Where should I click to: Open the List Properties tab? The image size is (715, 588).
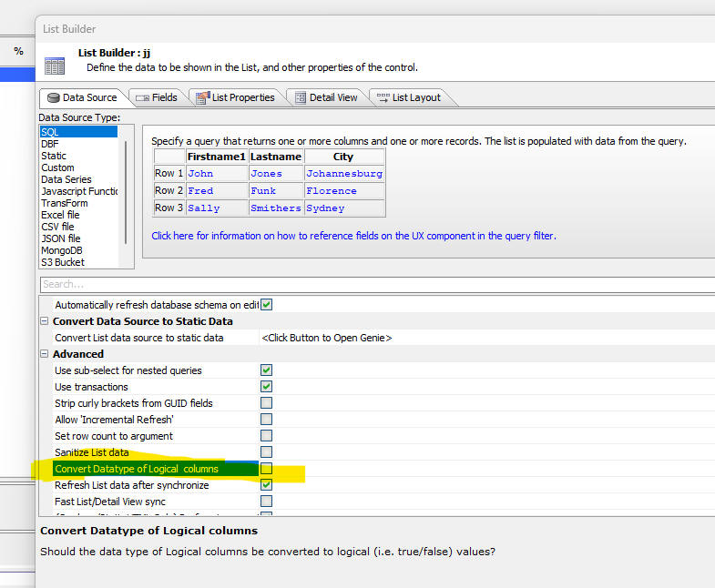(237, 97)
